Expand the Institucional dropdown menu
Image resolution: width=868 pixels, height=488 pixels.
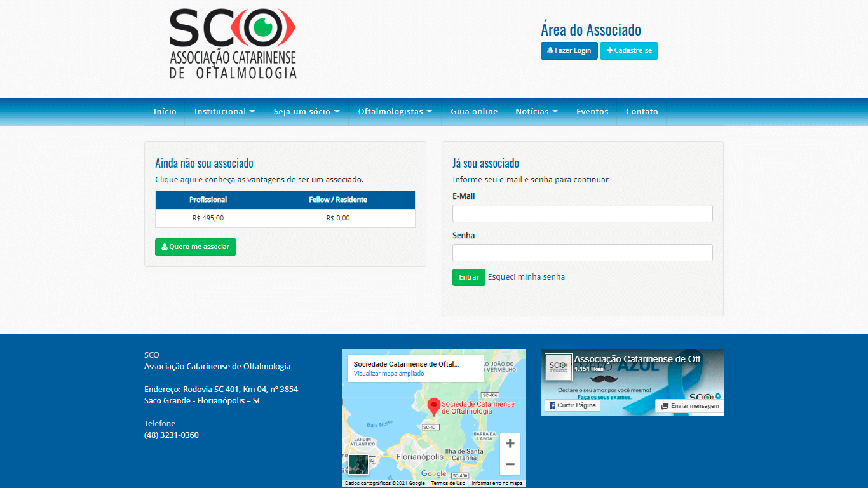224,112
